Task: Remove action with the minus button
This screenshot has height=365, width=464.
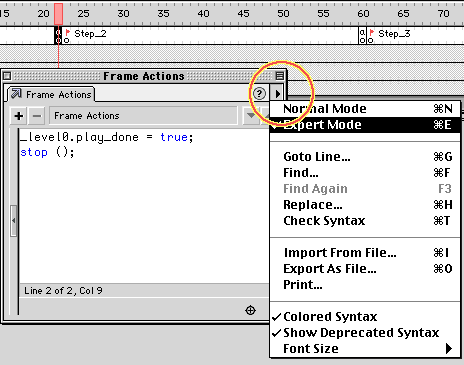Action: point(37,116)
